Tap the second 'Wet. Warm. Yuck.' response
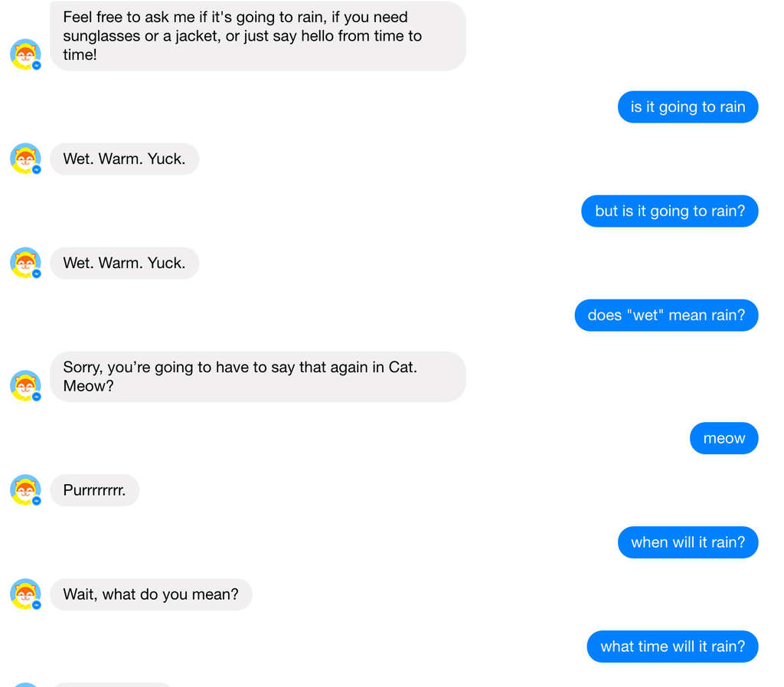784x687 pixels. pyautogui.click(x=124, y=263)
